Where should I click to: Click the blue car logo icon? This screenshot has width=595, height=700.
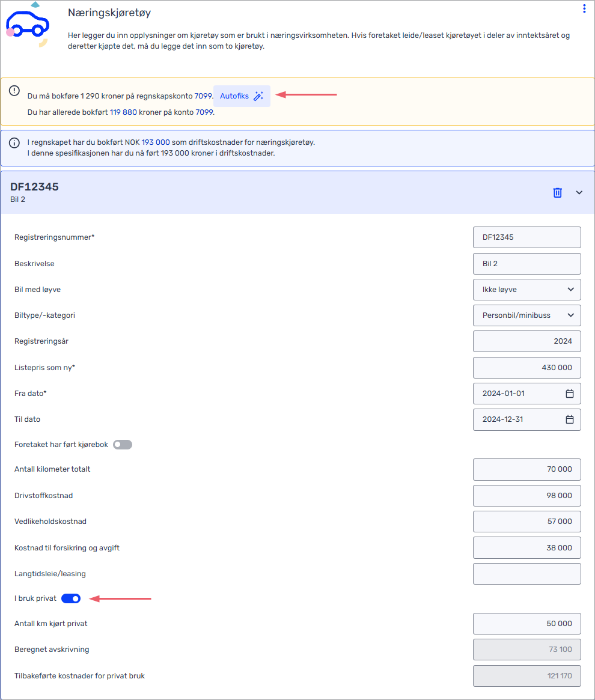click(x=28, y=24)
